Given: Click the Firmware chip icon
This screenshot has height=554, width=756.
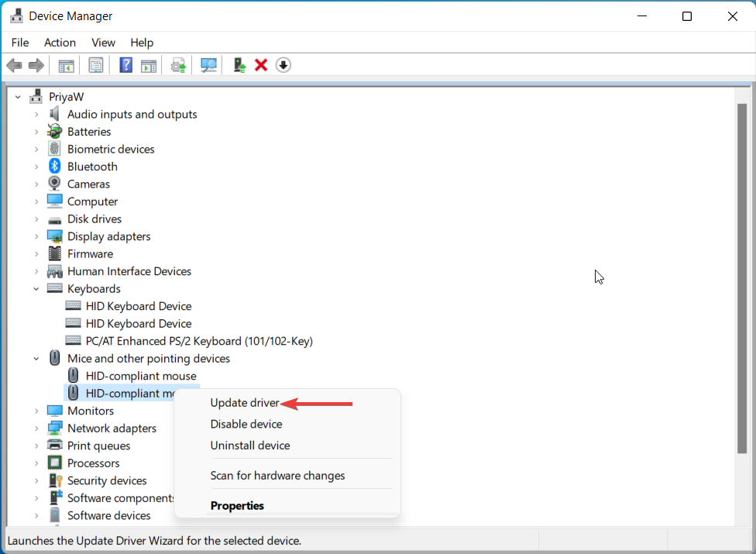Looking at the screenshot, I should 54,253.
